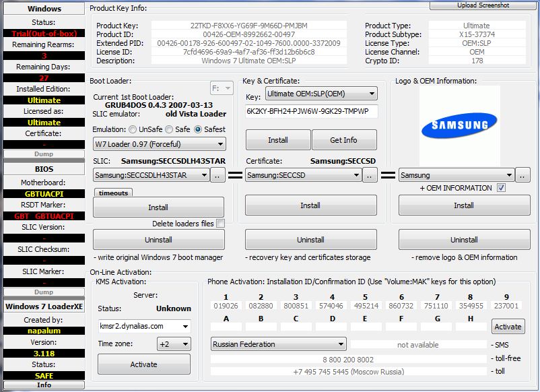The height and width of the screenshot is (392, 540).
Task: Click browse button next to Certificate dropdown
Action: pos(370,175)
